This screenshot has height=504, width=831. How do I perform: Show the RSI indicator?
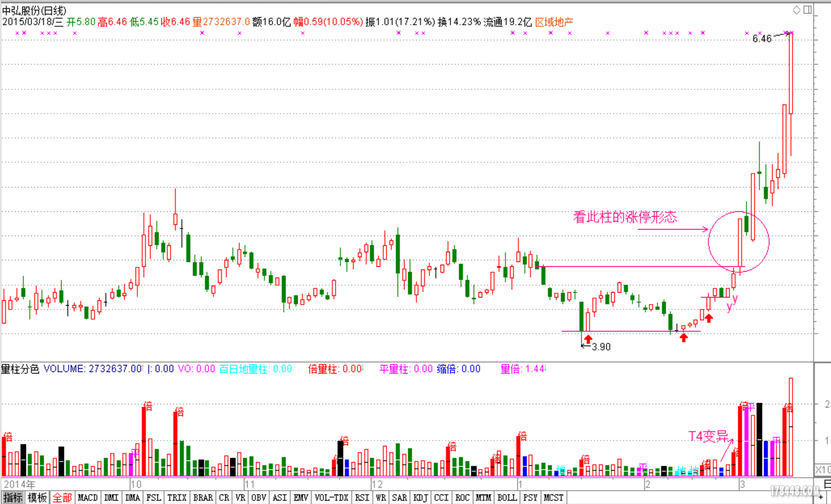click(x=362, y=498)
